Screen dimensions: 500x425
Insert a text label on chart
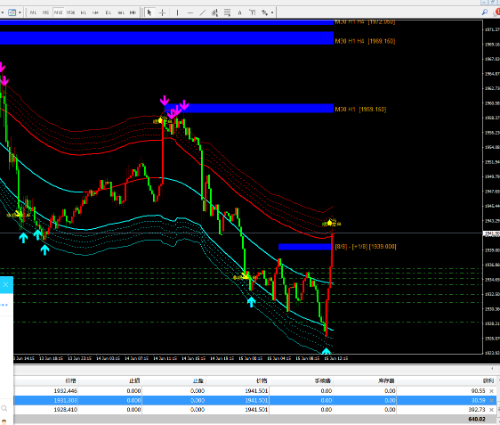click(252, 13)
